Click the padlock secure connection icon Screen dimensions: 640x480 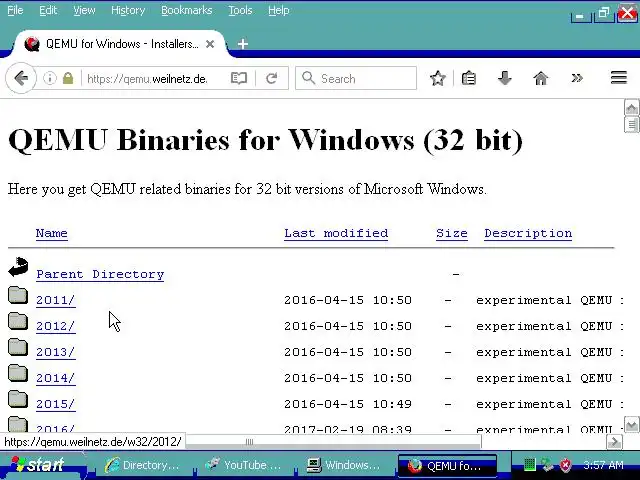(x=68, y=78)
